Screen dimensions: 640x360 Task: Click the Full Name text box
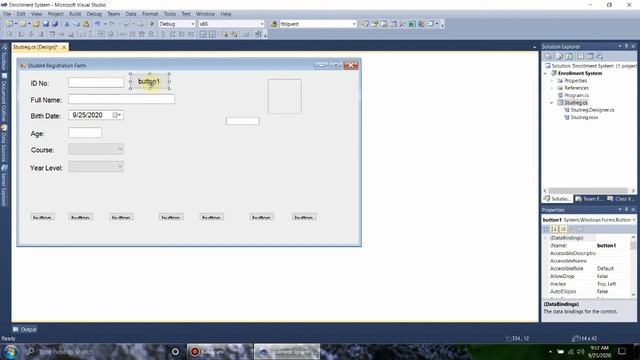coord(121,99)
